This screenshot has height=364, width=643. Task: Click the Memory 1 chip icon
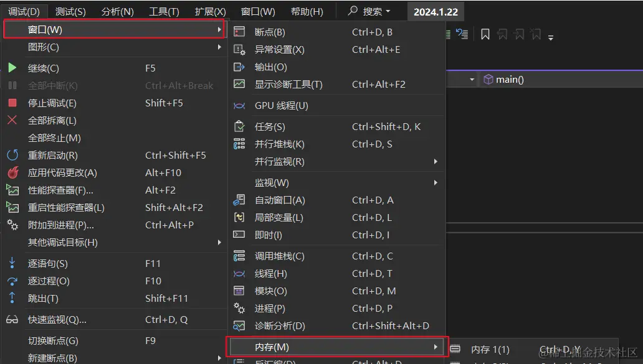click(x=455, y=349)
